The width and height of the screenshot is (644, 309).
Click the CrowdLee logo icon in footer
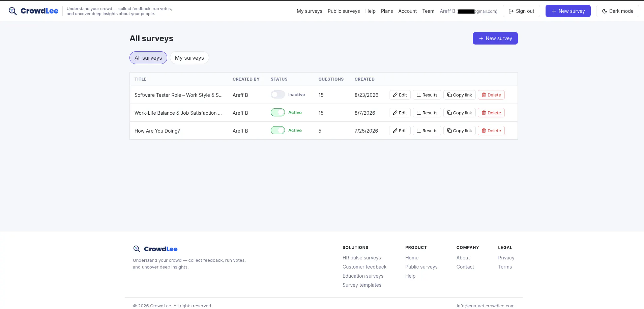coord(137,249)
